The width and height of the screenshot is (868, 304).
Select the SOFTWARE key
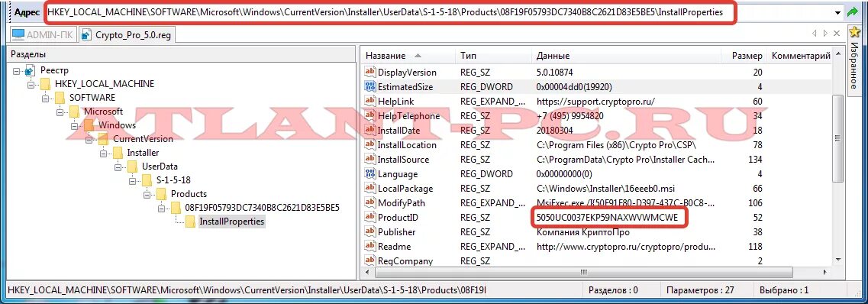[92, 98]
